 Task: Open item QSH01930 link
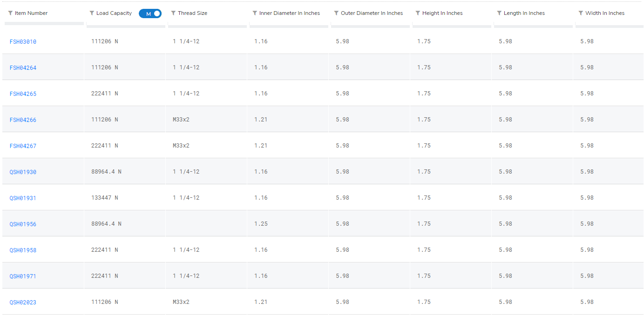click(23, 172)
